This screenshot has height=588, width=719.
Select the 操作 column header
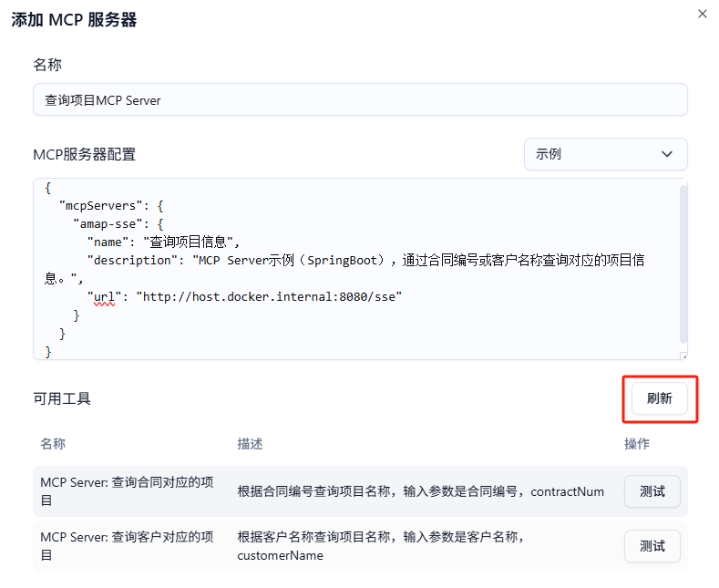(x=637, y=444)
